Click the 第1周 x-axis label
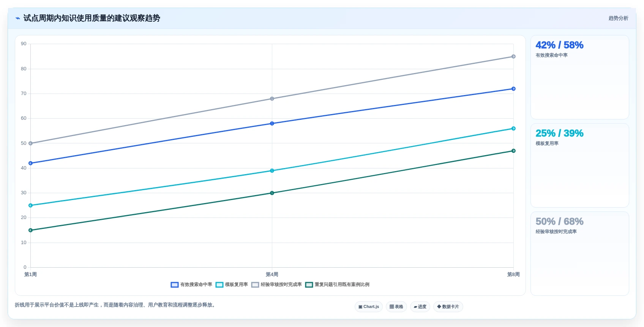The width and height of the screenshot is (644, 327). (x=30, y=275)
